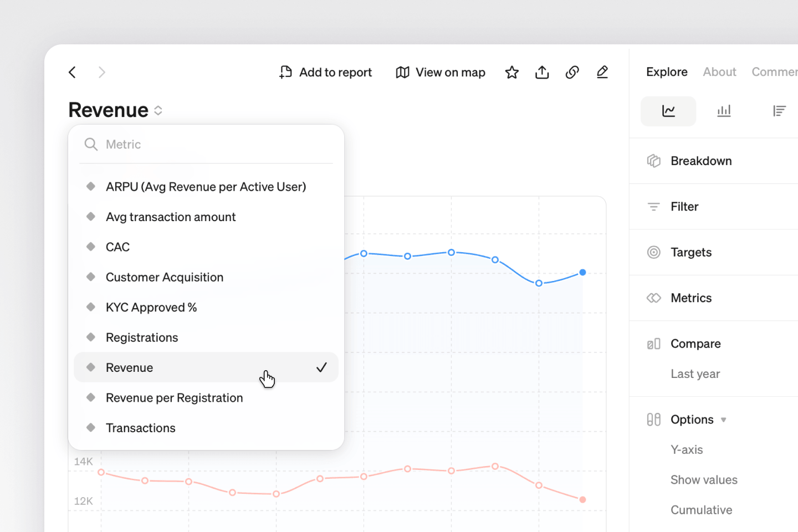Image resolution: width=798 pixels, height=532 pixels.
Task: Click the last filled blue data point
Action: 582,272
